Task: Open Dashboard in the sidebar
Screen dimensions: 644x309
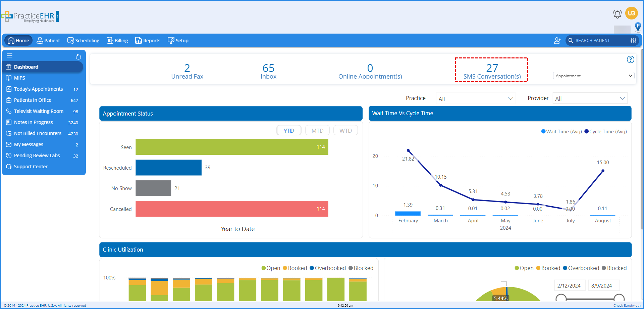Action: tap(43, 67)
